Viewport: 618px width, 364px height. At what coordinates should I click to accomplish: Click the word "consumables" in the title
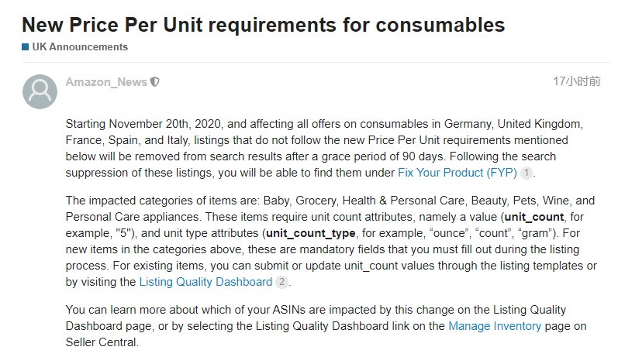click(440, 25)
